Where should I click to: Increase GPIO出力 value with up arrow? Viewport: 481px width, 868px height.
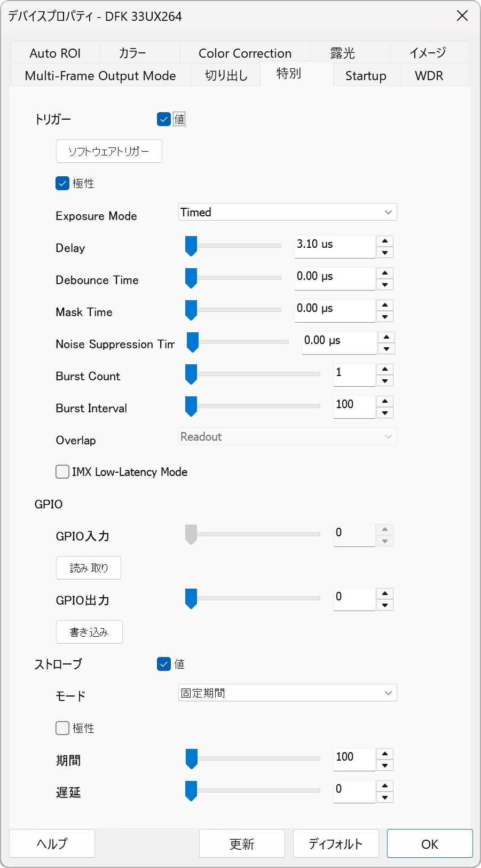(385, 594)
